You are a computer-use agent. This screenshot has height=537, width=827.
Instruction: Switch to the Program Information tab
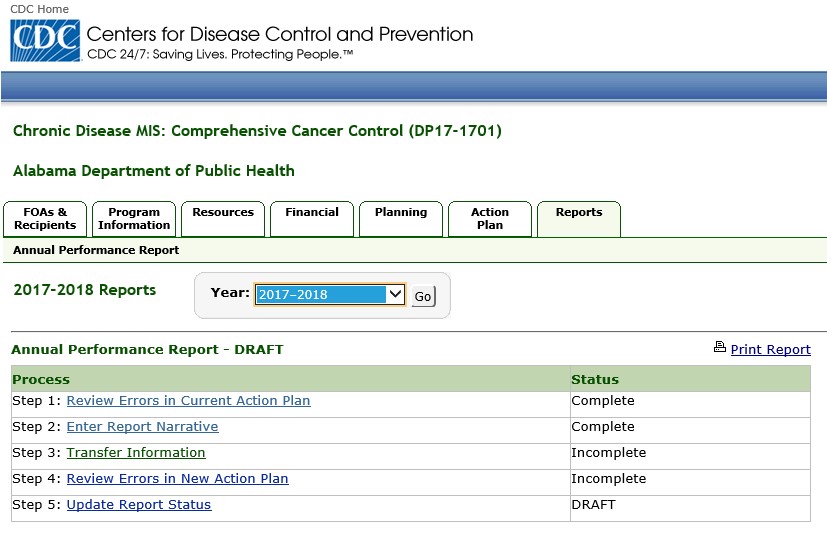pyautogui.click(x=134, y=219)
